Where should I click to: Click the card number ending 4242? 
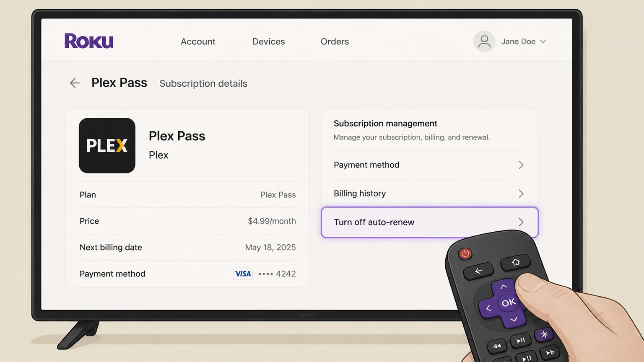coord(277,274)
